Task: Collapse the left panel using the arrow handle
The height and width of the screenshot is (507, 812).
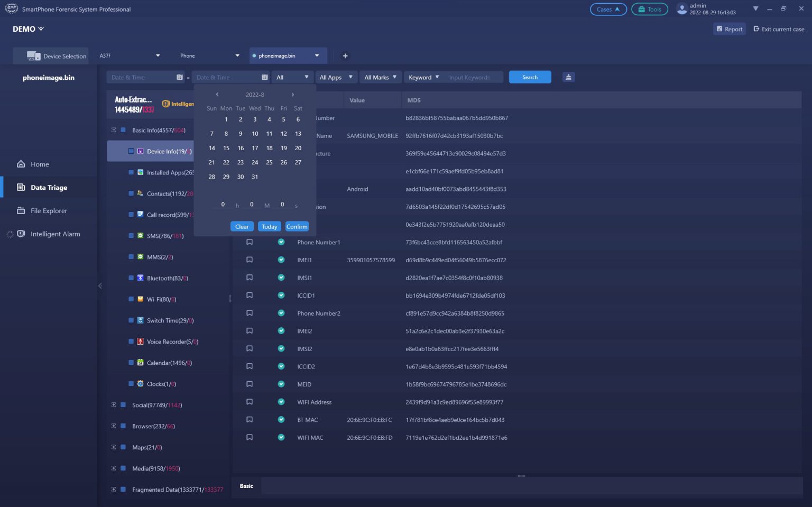Action: pyautogui.click(x=100, y=286)
